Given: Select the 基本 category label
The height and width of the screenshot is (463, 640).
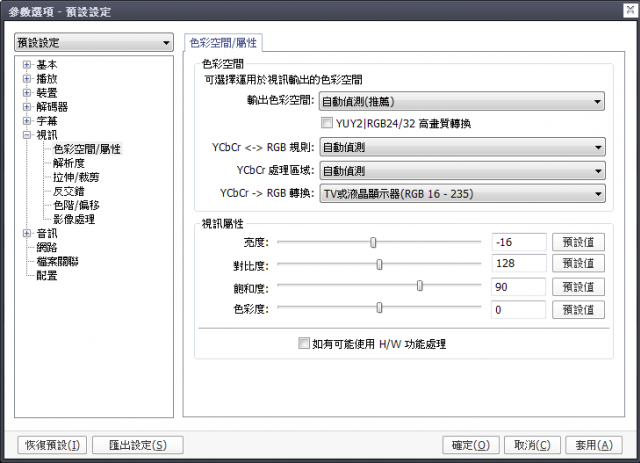Looking at the screenshot, I should click(47, 65).
